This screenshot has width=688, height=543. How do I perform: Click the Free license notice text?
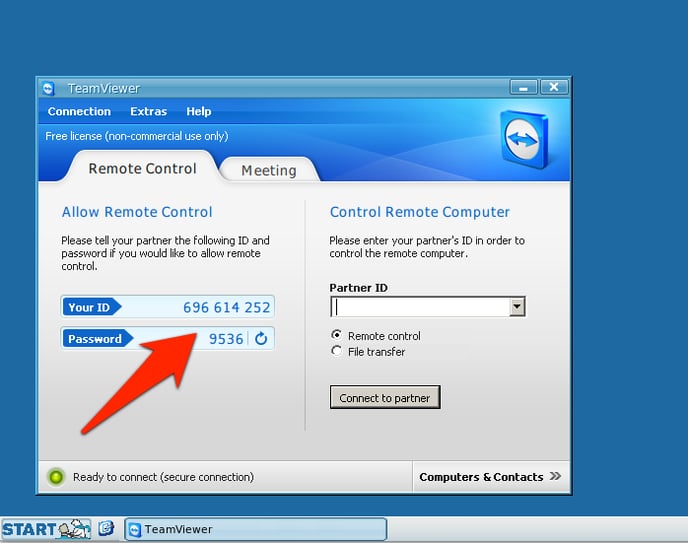point(137,136)
